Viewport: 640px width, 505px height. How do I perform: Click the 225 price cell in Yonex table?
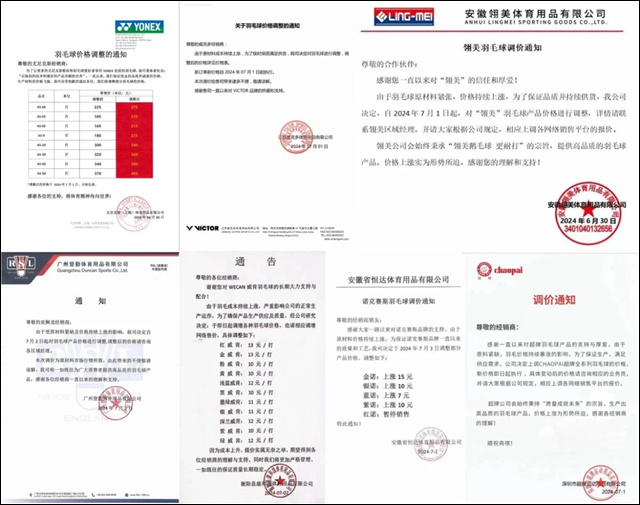[98, 107]
